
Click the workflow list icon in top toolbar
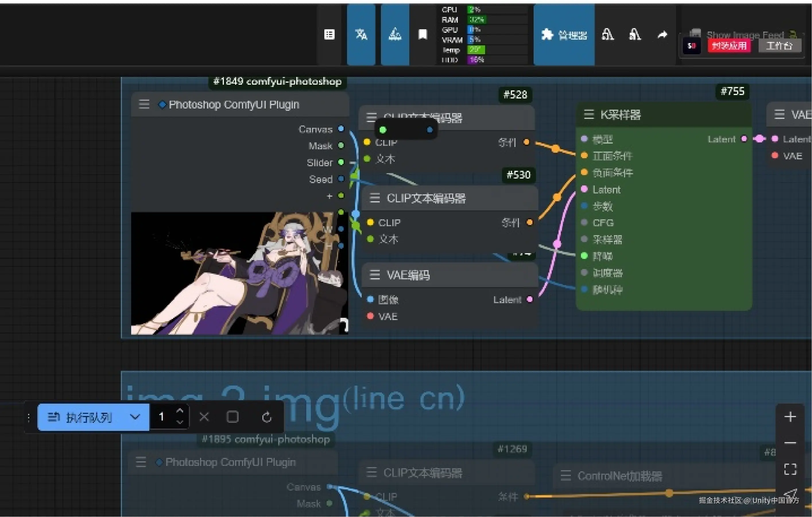[x=329, y=34]
